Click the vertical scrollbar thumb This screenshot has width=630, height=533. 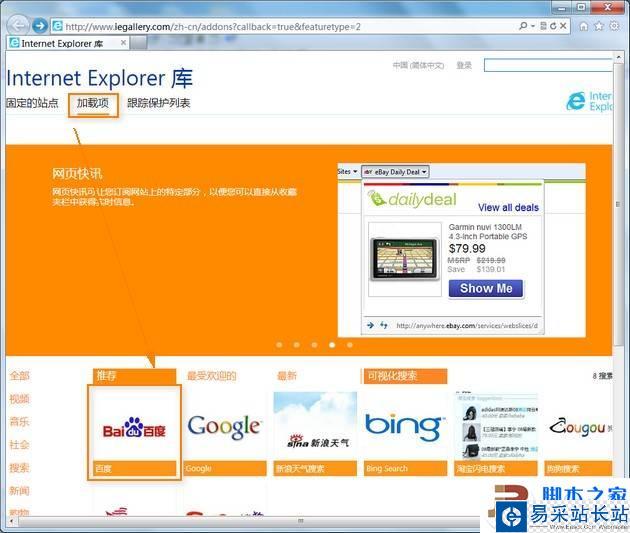click(x=618, y=204)
